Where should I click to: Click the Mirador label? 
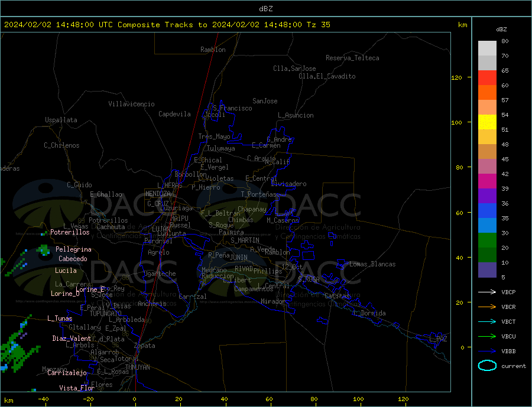coord(273,301)
